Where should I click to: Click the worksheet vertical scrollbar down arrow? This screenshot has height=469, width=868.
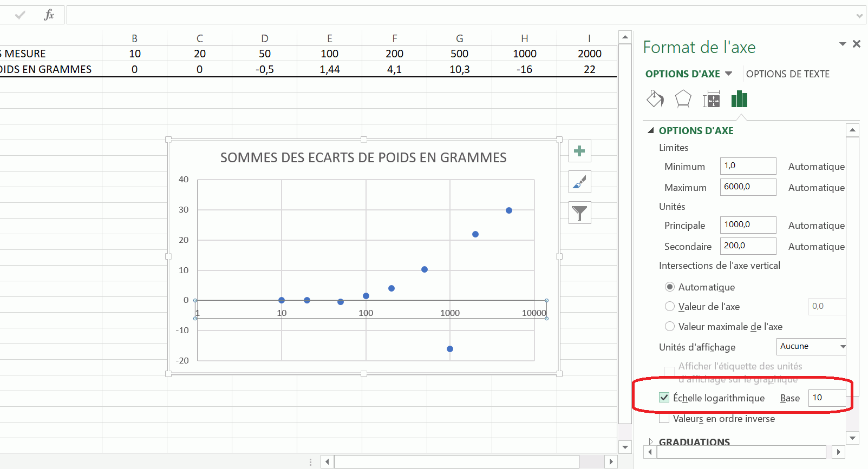[625, 447]
